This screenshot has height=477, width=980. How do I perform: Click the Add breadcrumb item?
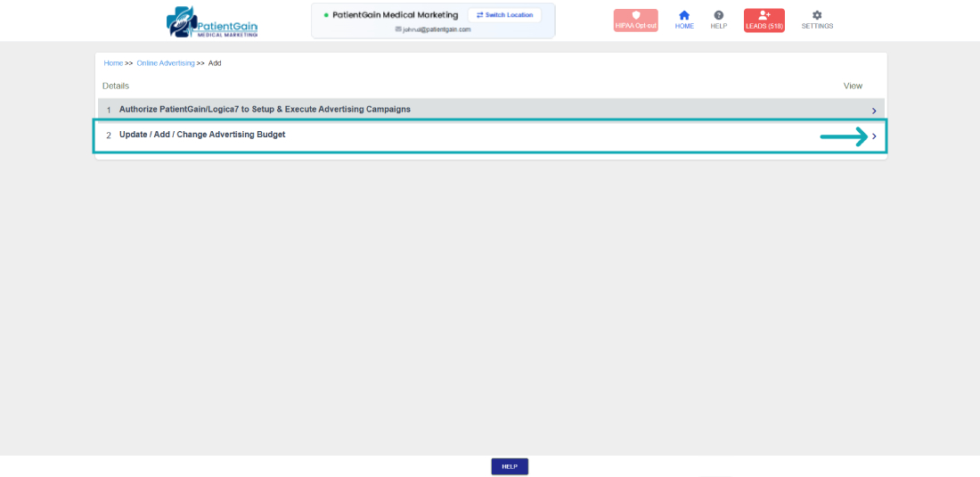pos(215,63)
